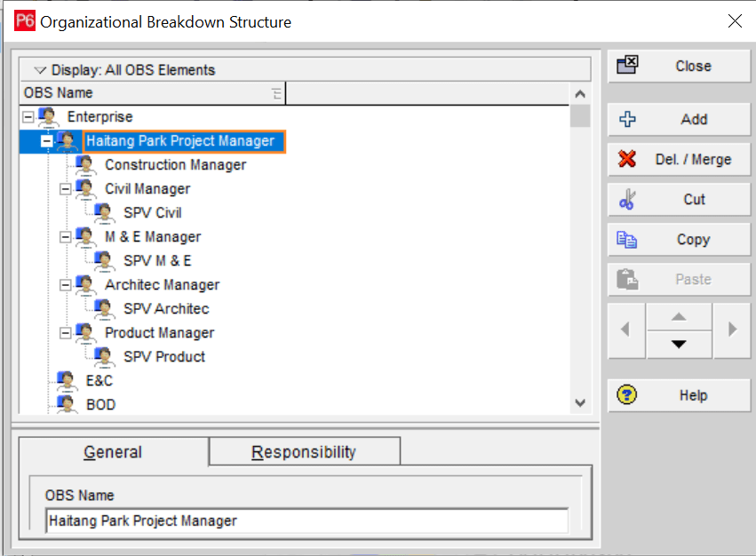Select M & E Manager in the tree

pyautogui.click(x=153, y=237)
